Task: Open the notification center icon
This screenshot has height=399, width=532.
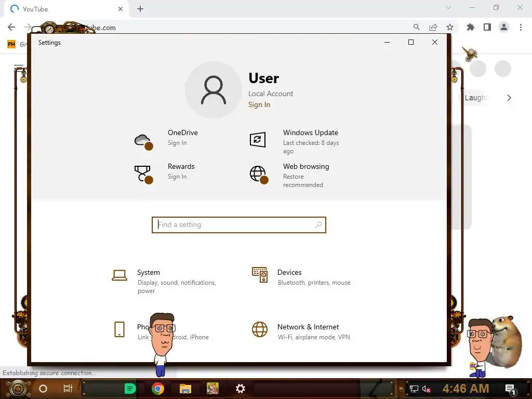Action: click(x=511, y=389)
